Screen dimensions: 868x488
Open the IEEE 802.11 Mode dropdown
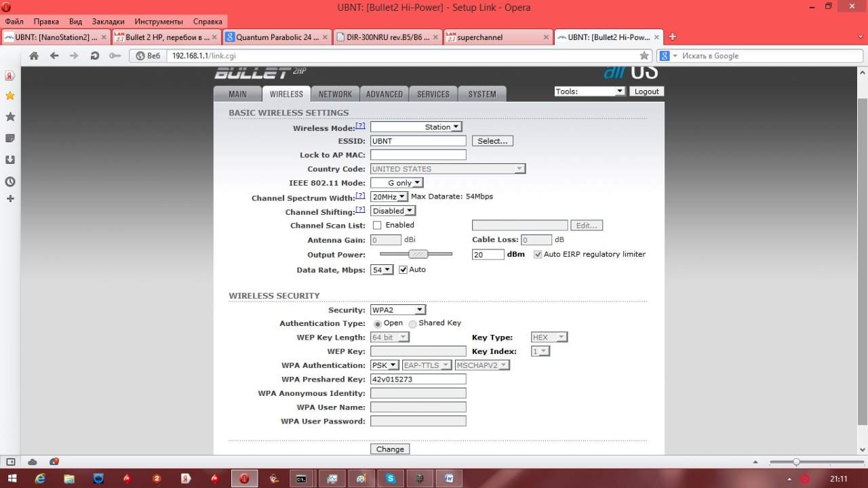[397, 183]
